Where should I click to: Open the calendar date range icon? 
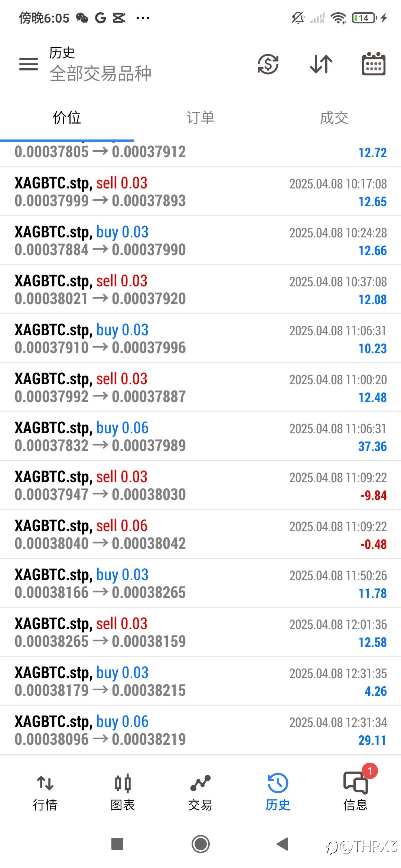coord(374,64)
